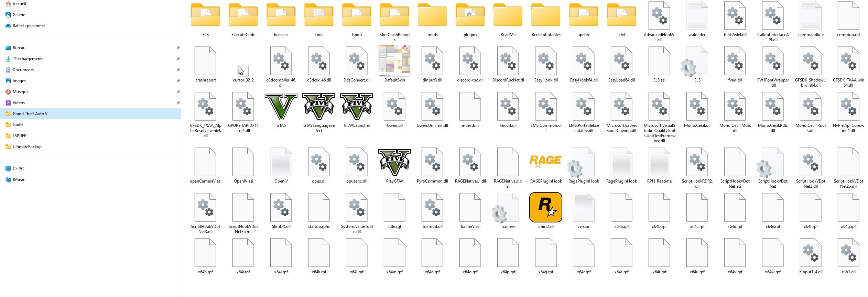868x297 pixels.
Task: Select the lspdfr folder icon in file grid
Action: tap(357, 15)
